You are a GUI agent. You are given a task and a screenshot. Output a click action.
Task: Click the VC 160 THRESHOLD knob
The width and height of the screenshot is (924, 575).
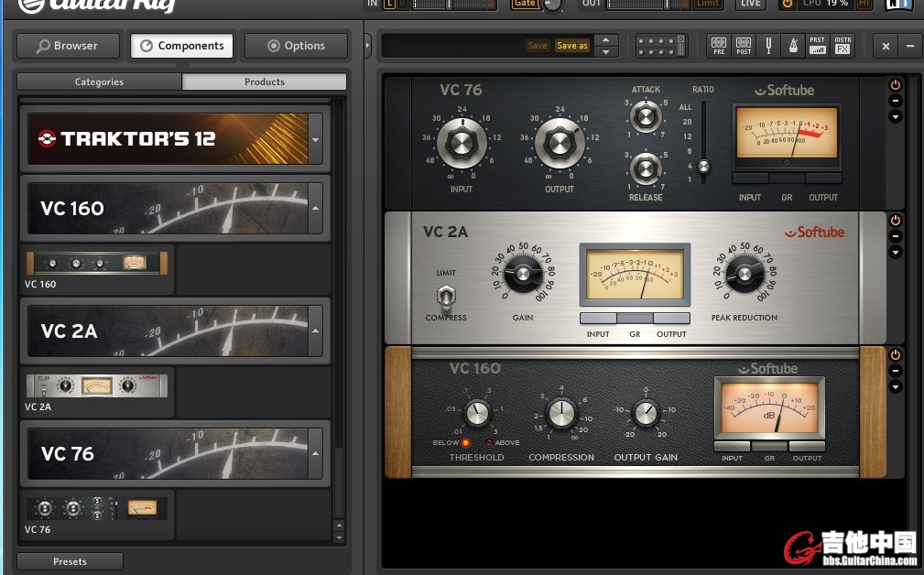477,413
